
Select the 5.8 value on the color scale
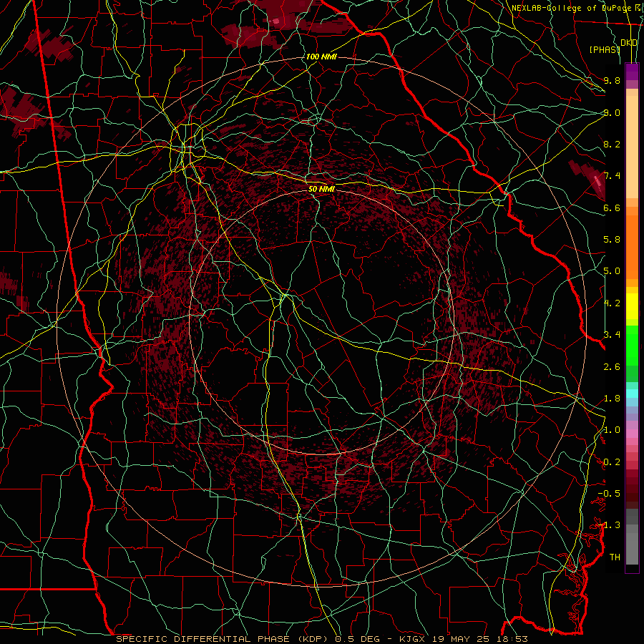(x=612, y=240)
